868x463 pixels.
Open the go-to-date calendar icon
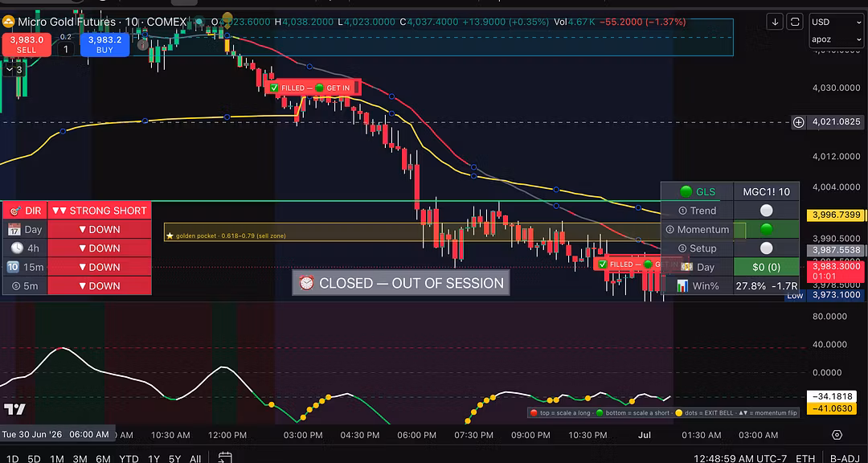225,457
